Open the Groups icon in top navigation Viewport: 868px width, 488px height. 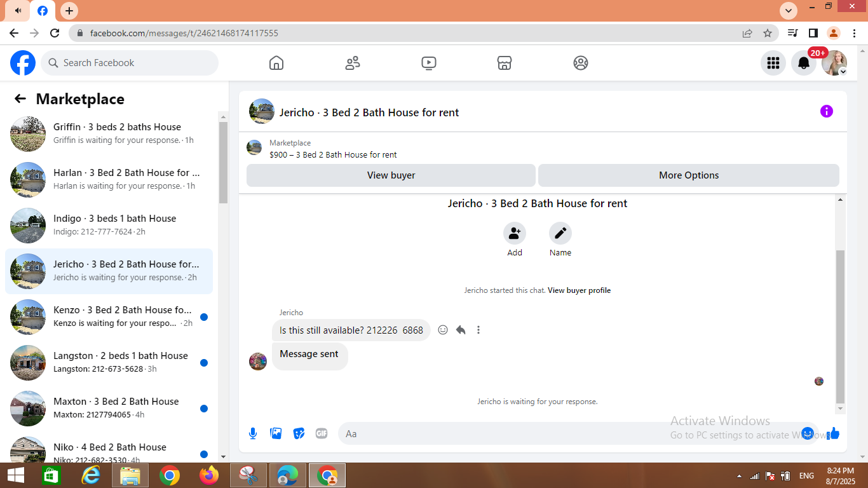pos(581,63)
